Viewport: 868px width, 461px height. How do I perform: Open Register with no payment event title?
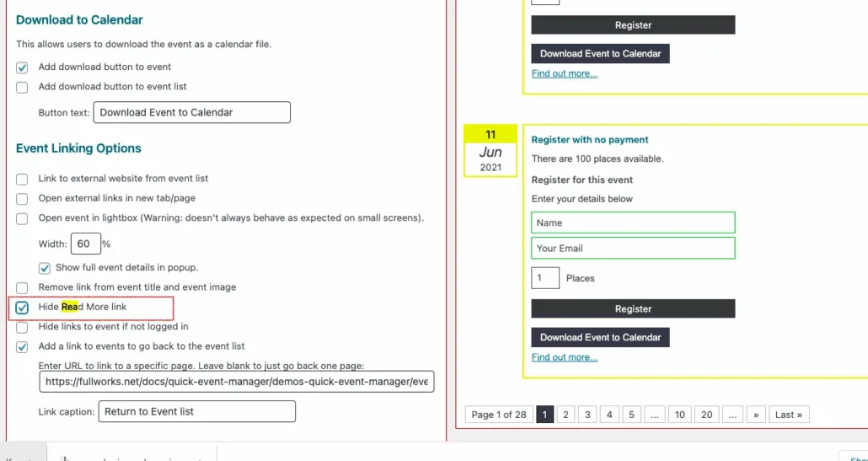[x=590, y=140]
